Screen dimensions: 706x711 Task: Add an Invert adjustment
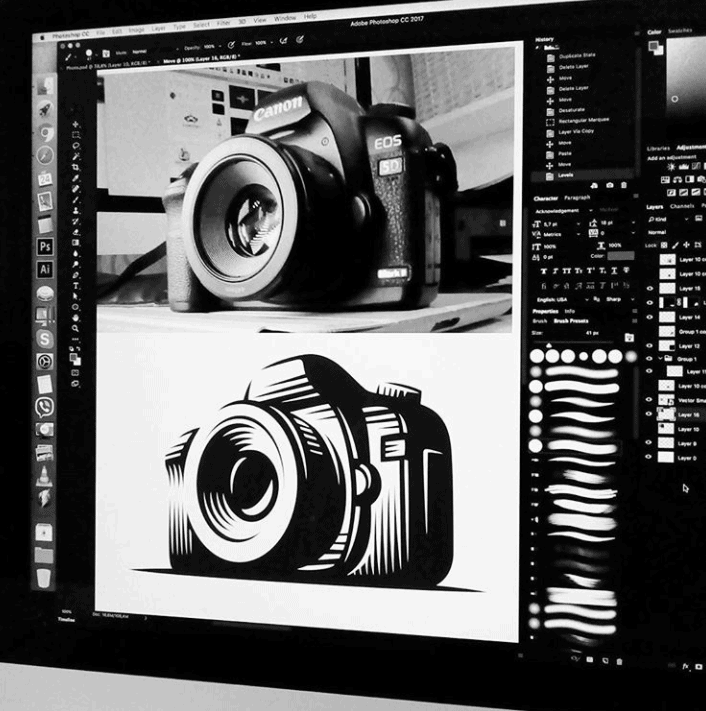[x=672, y=193]
